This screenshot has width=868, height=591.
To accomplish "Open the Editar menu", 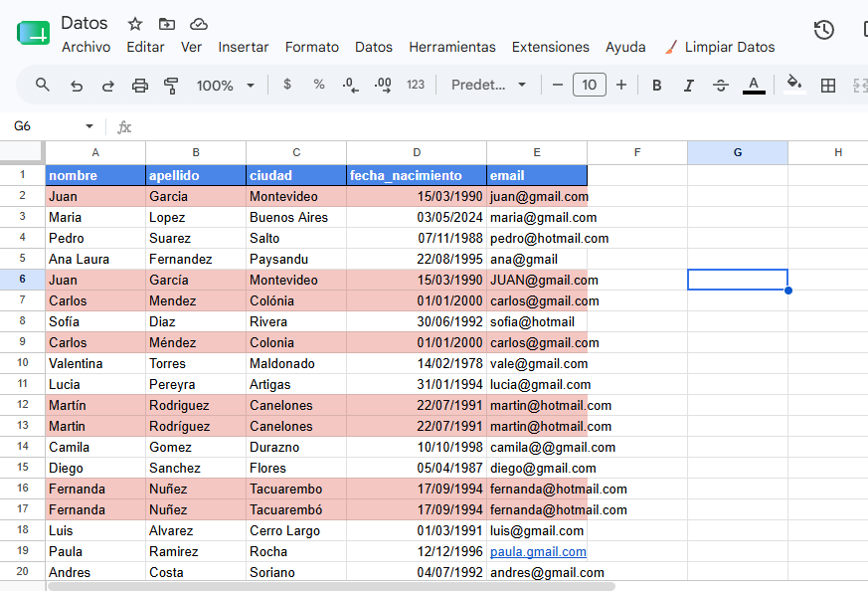I will [145, 47].
